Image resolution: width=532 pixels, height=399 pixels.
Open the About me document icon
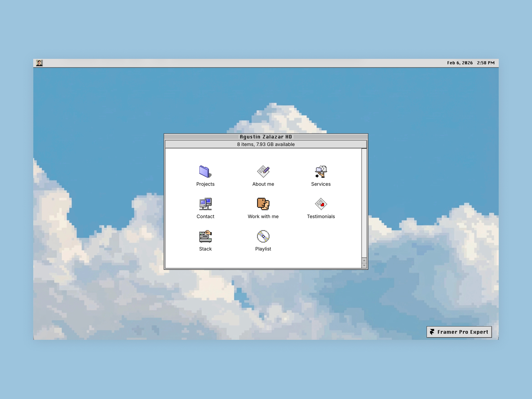coord(263,172)
